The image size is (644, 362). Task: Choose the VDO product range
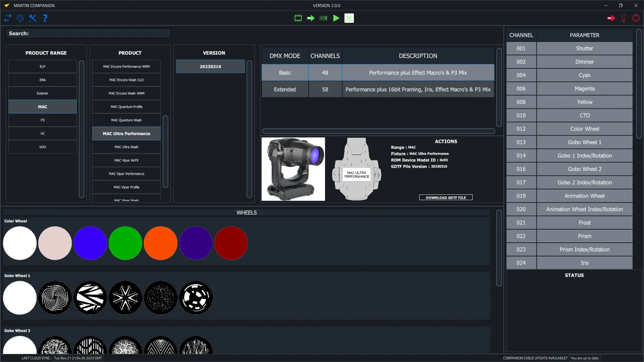click(42, 147)
